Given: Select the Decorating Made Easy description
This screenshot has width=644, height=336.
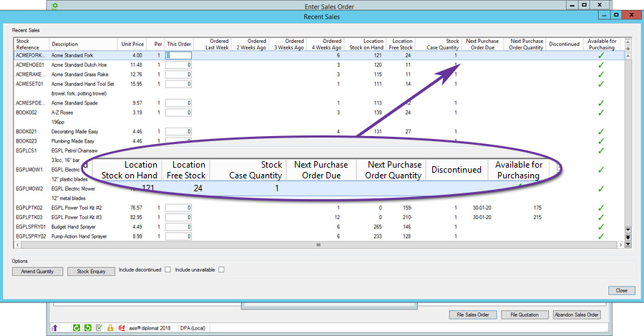Looking at the screenshot, I should click(x=74, y=132).
